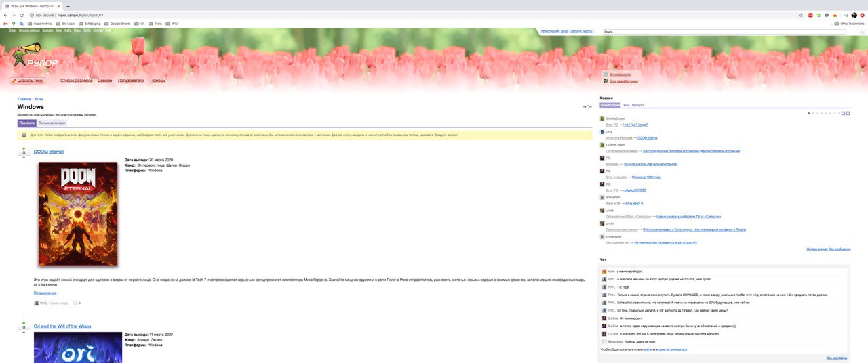
Task: Open the Chrome profile avatar
Action: [854, 15]
